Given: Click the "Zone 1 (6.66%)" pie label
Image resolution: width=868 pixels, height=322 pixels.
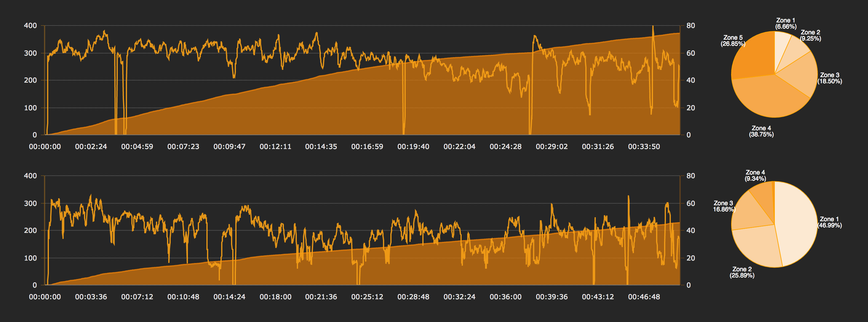Looking at the screenshot, I should (x=786, y=24).
